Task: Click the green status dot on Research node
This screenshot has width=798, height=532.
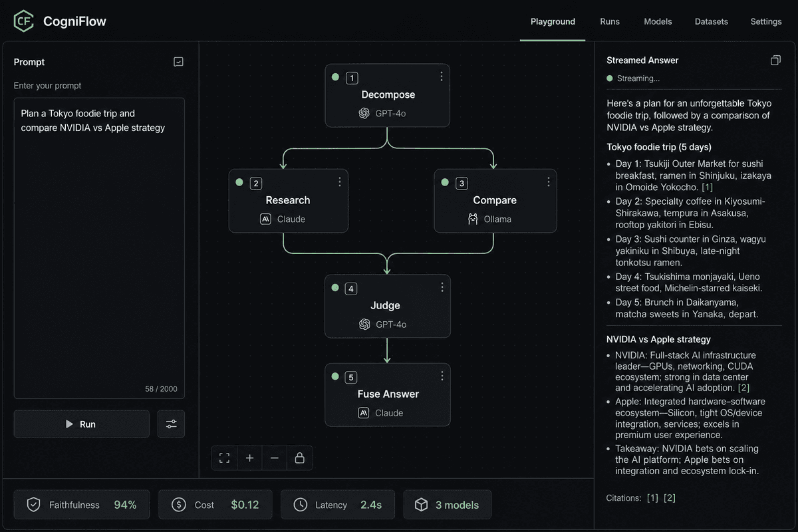Action: coord(239,182)
